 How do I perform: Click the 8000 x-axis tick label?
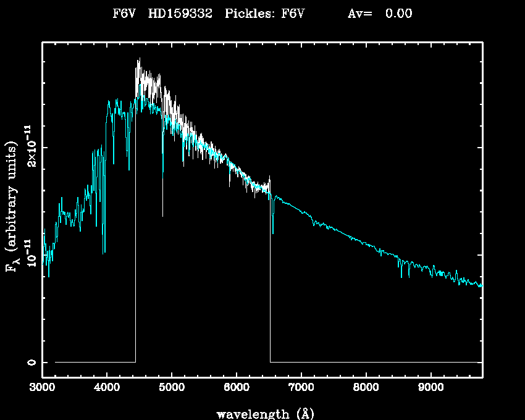(366, 388)
